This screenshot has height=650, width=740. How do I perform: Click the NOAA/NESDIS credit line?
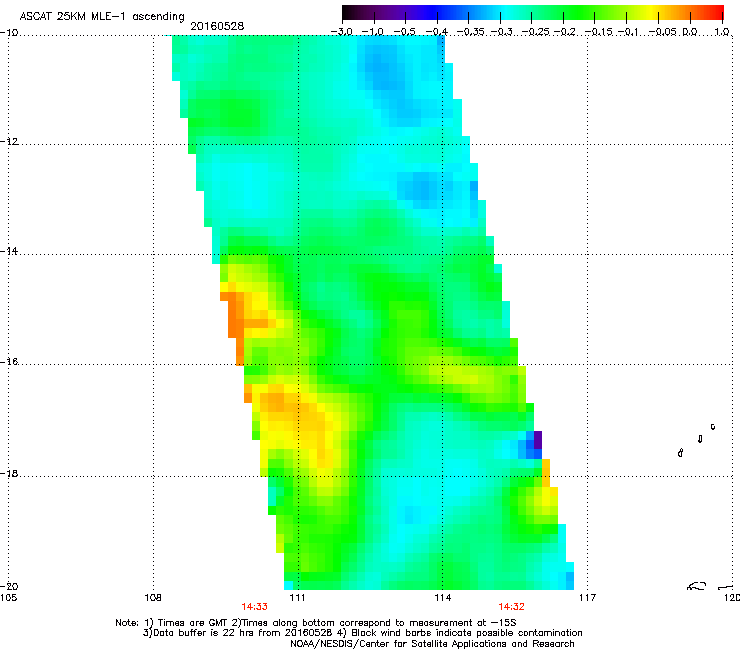point(432,644)
